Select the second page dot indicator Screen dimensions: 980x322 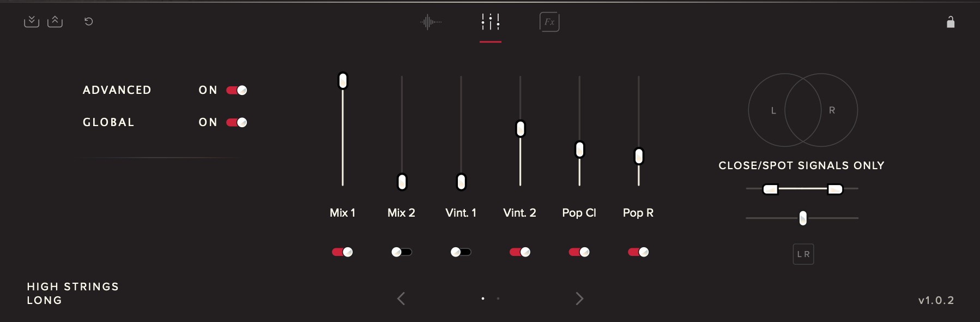[x=498, y=299]
